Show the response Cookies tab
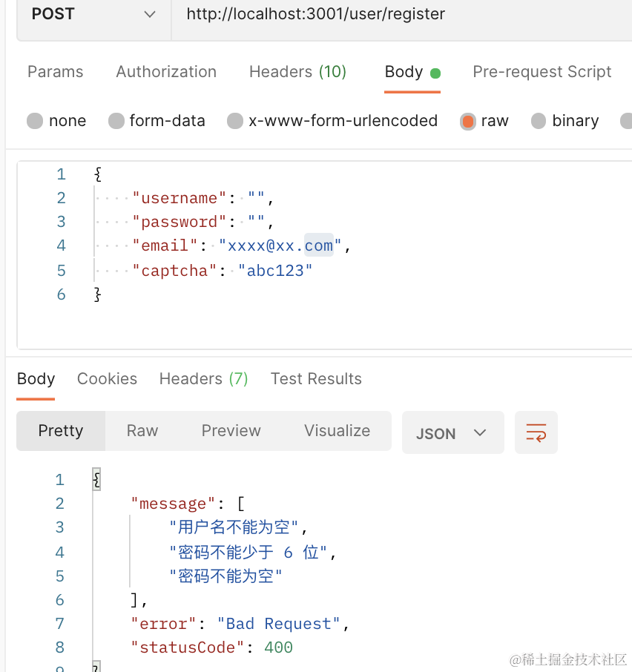632x672 pixels. point(107,379)
